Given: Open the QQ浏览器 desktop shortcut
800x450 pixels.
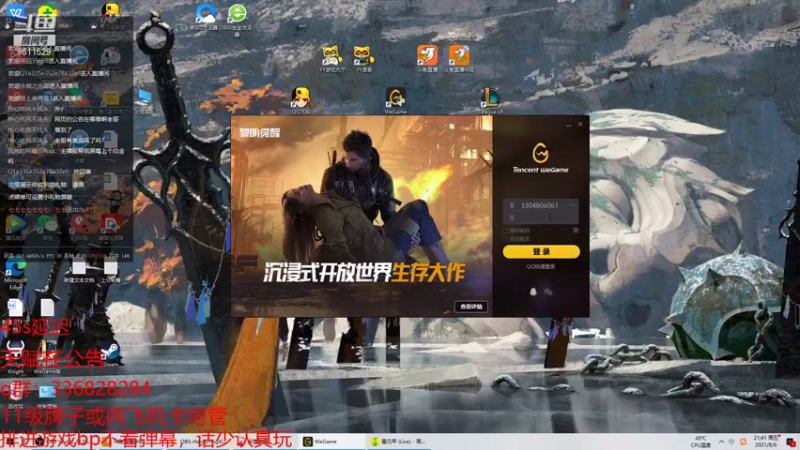Looking at the screenshot, I should [x=206, y=17].
